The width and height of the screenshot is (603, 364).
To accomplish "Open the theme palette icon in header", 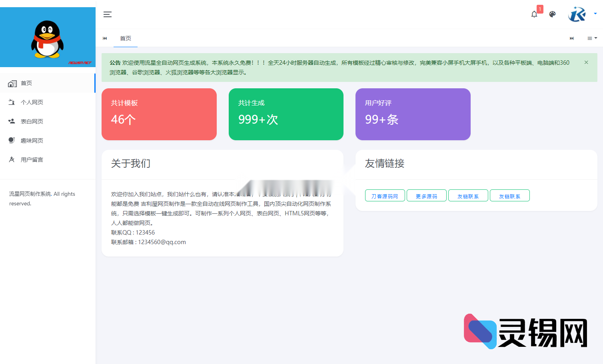I will tap(552, 14).
